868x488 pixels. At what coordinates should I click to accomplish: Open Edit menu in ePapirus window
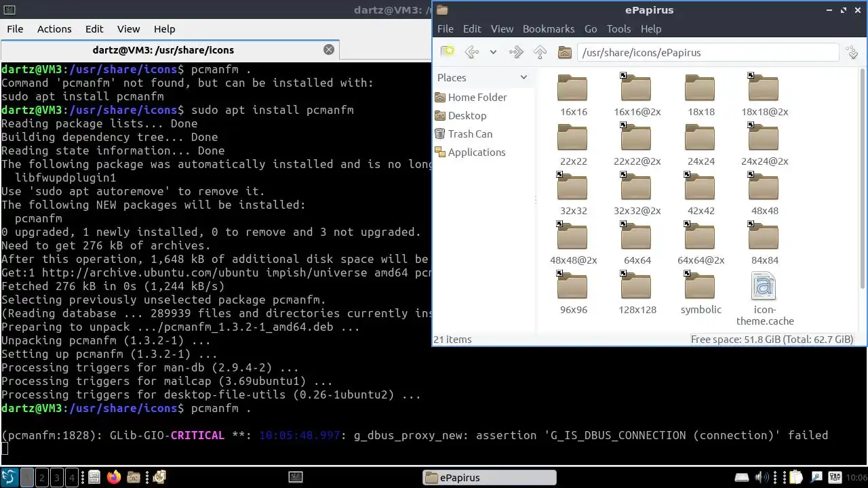472,29
